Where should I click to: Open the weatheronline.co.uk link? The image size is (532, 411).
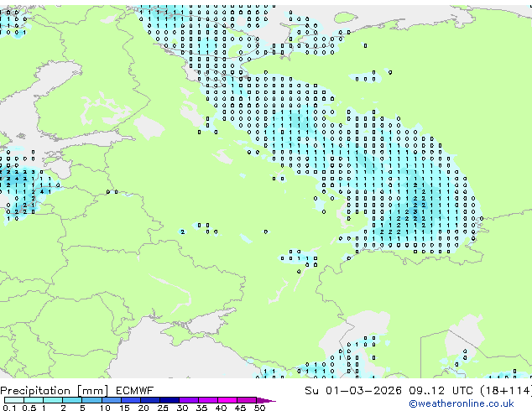pos(462,403)
